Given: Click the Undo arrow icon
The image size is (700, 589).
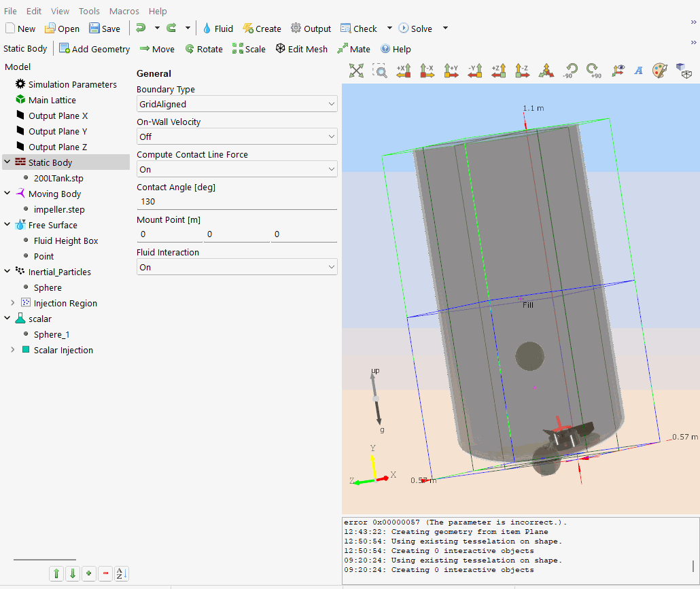Looking at the screenshot, I should click(141, 28).
